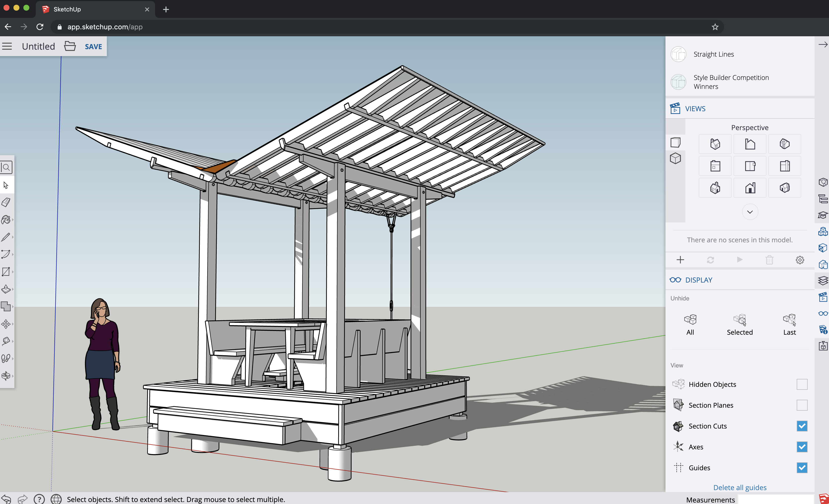The image size is (829, 504).
Task: Click SAVE button for model
Action: pyautogui.click(x=92, y=46)
